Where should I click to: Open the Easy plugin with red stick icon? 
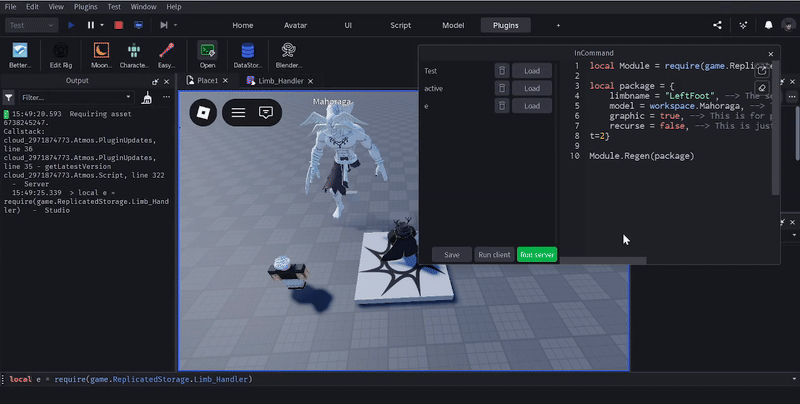[x=166, y=55]
